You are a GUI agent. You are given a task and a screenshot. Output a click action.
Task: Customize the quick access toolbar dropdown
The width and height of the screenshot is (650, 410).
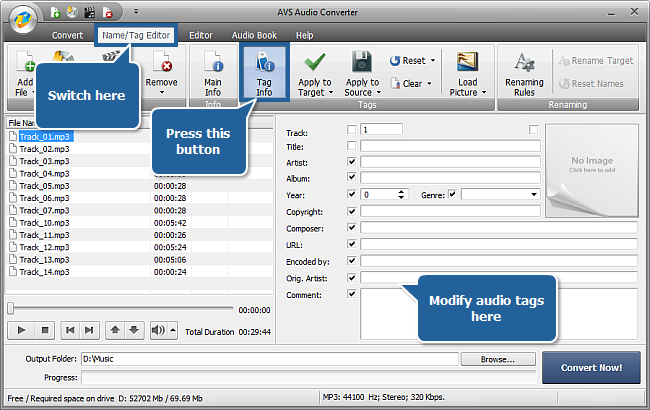pyautogui.click(x=136, y=12)
